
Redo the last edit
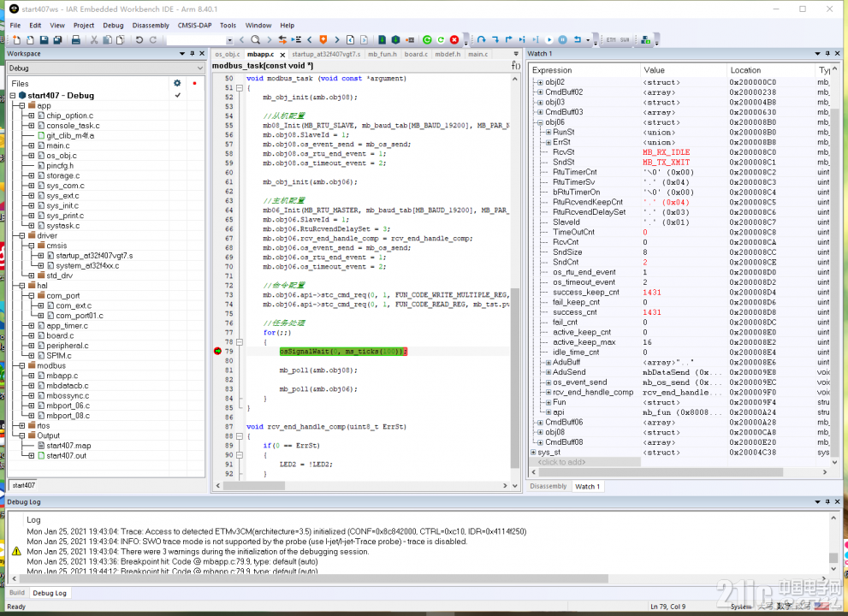(153, 40)
